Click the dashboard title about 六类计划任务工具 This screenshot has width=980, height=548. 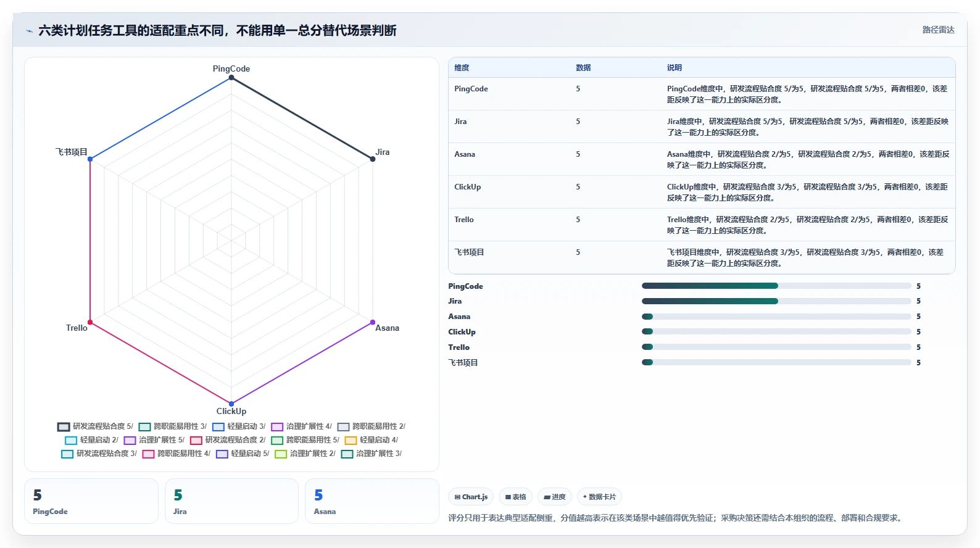[217, 30]
